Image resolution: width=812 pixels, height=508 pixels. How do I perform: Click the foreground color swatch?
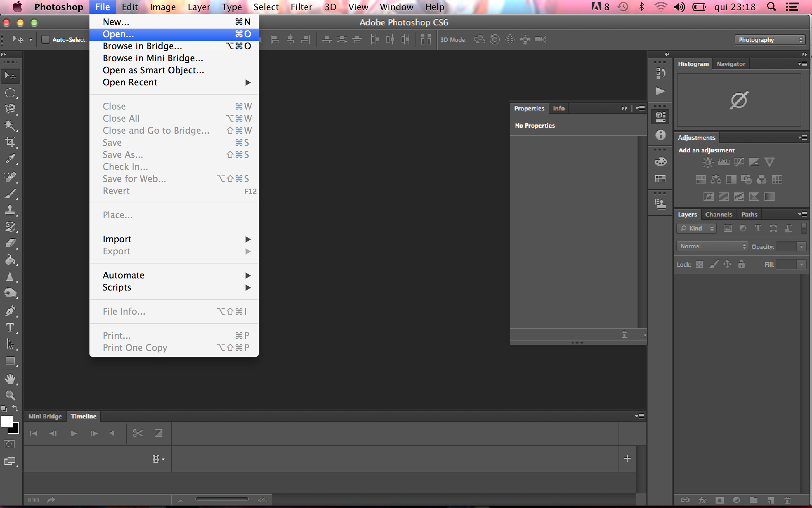click(x=6, y=421)
